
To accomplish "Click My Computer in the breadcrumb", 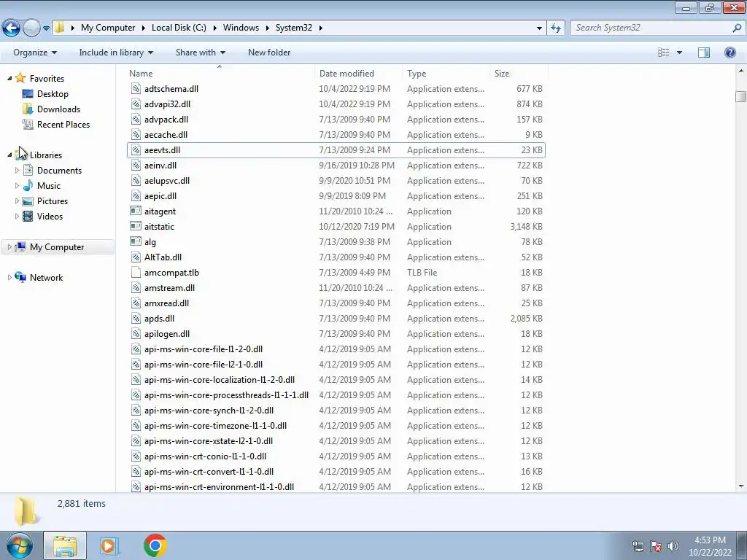I will tap(108, 28).
